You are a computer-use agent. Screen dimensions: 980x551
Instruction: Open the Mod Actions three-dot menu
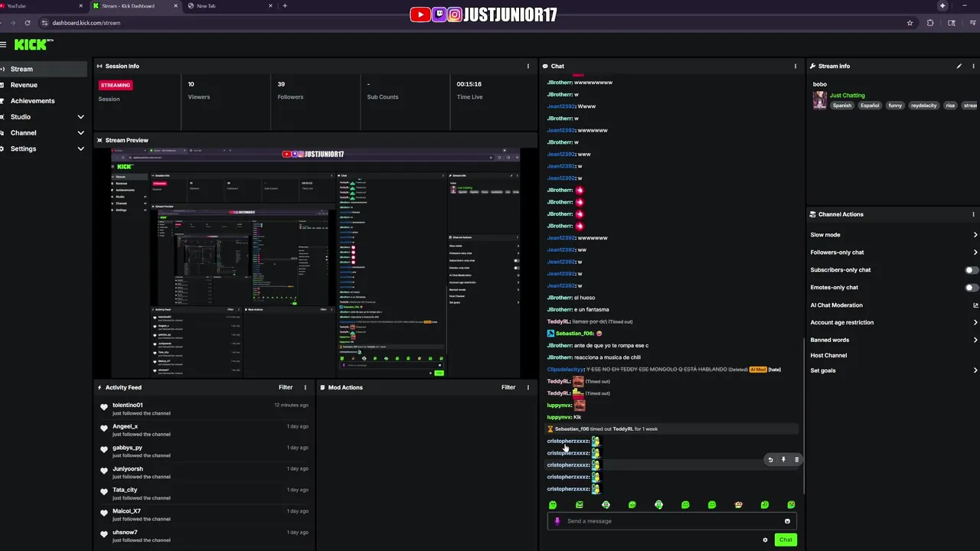point(528,387)
